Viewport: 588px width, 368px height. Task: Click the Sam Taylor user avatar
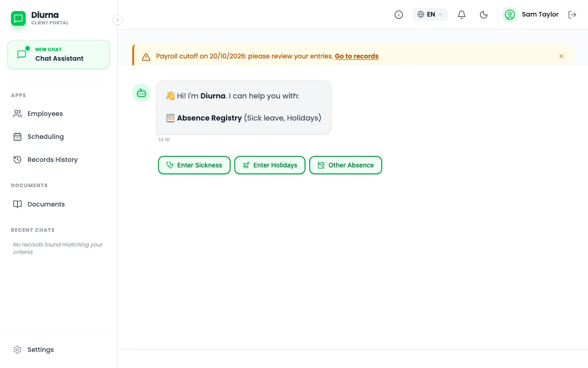pos(510,15)
